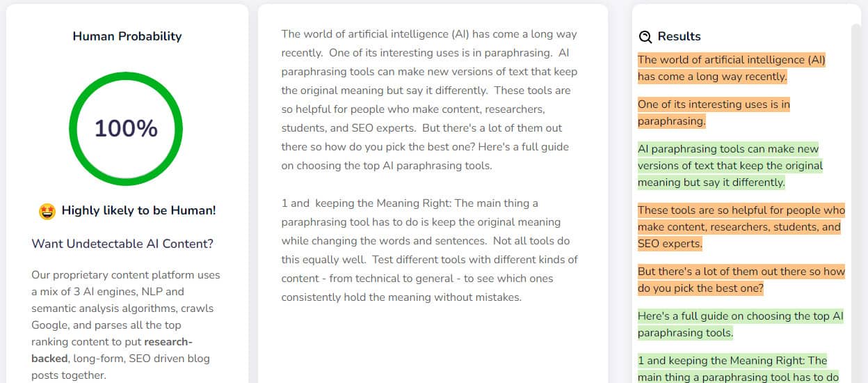Click the "Human Probability" heading
The height and width of the screenshot is (383, 868).
point(127,36)
